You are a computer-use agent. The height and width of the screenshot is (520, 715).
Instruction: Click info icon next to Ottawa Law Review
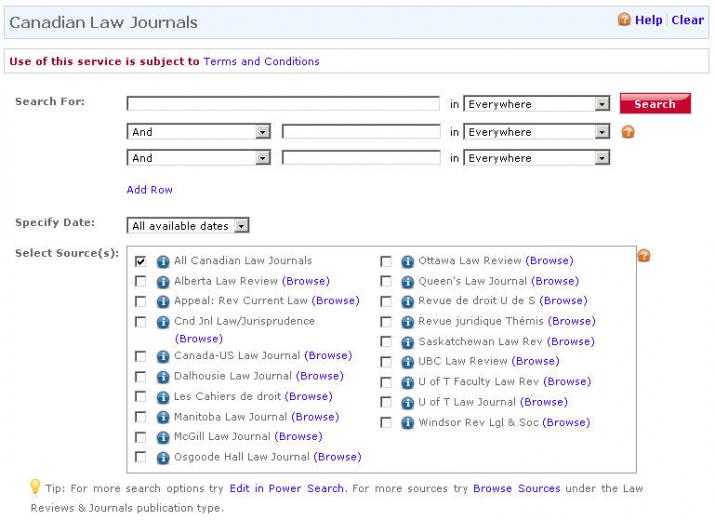coord(407,261)
